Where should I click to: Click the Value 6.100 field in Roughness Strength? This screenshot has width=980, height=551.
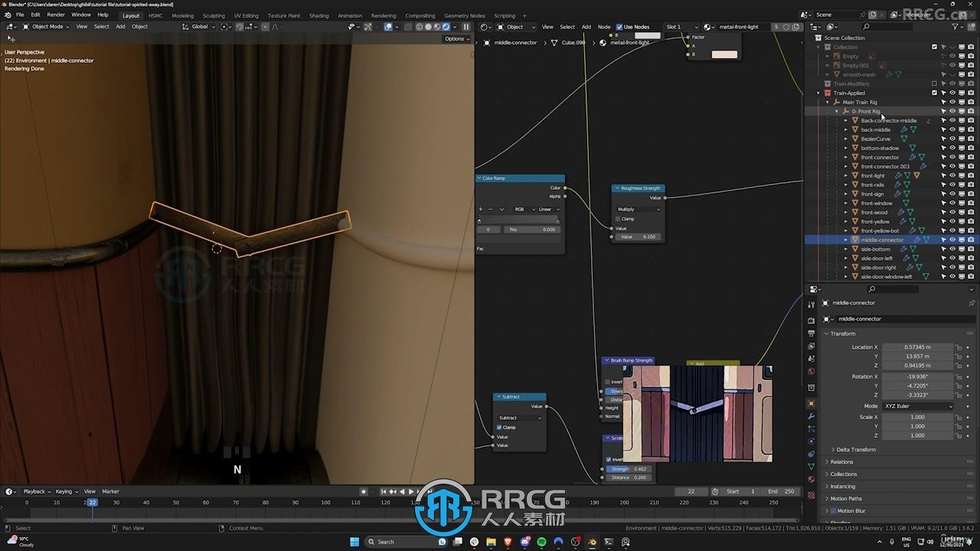point(638,236)
